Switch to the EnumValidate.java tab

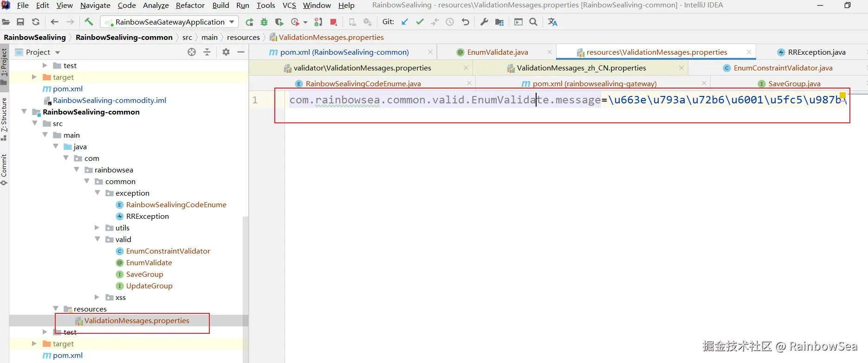(498, 52)
